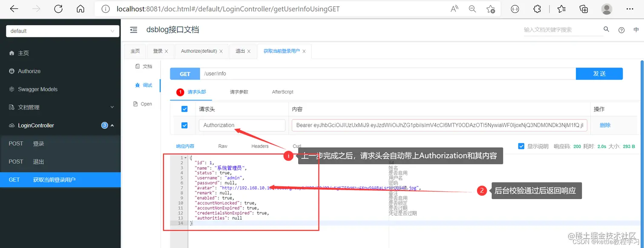
Task: Toggle the select-all header checkbox
Action: pyautogui.click(x=184, y=109)
